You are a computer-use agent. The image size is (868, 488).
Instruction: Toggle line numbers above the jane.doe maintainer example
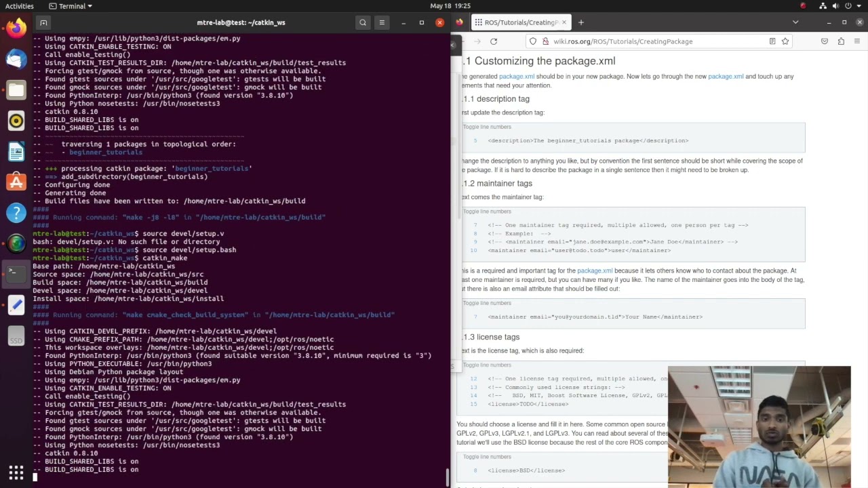[x=487, y=211]
